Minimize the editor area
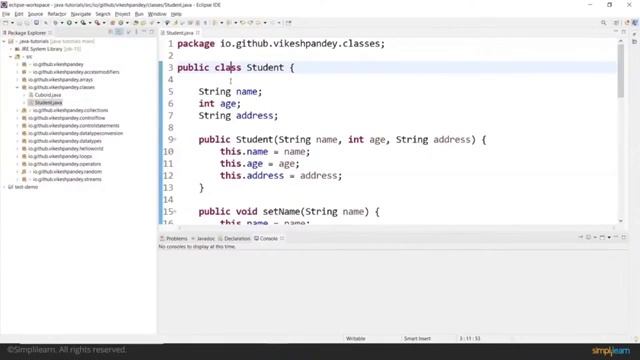This screenshot has width=640, height=360. [x=616, y=31]
